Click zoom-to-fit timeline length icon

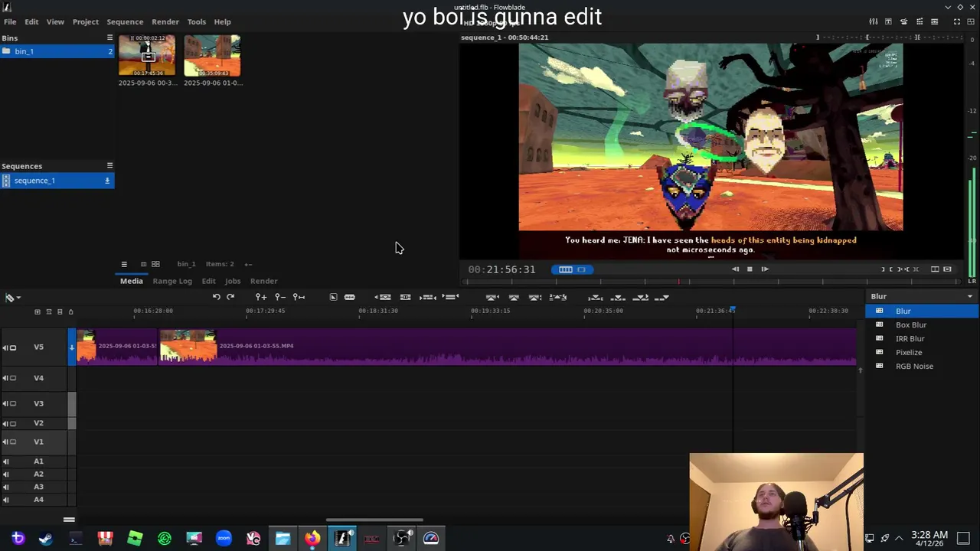(x=299, y=297)
